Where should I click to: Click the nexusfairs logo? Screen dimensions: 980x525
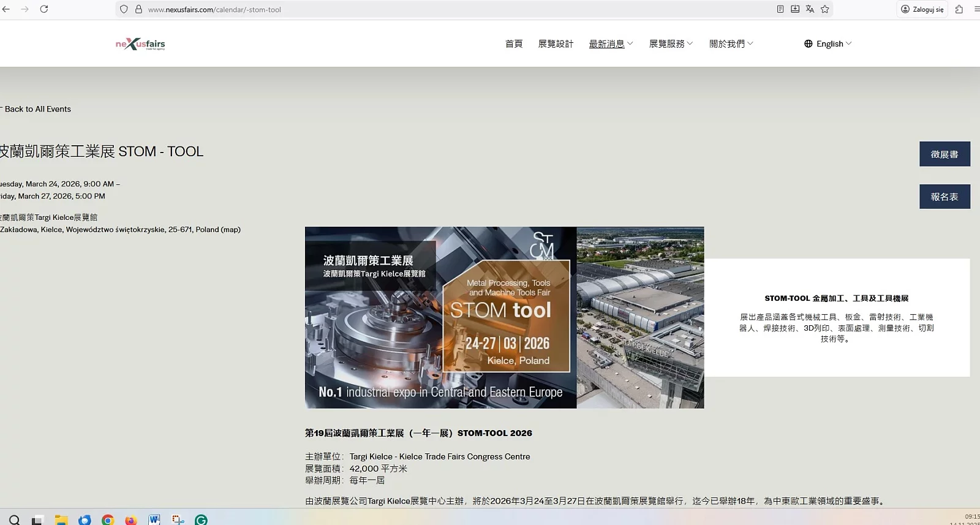click(x=140, y=44)
